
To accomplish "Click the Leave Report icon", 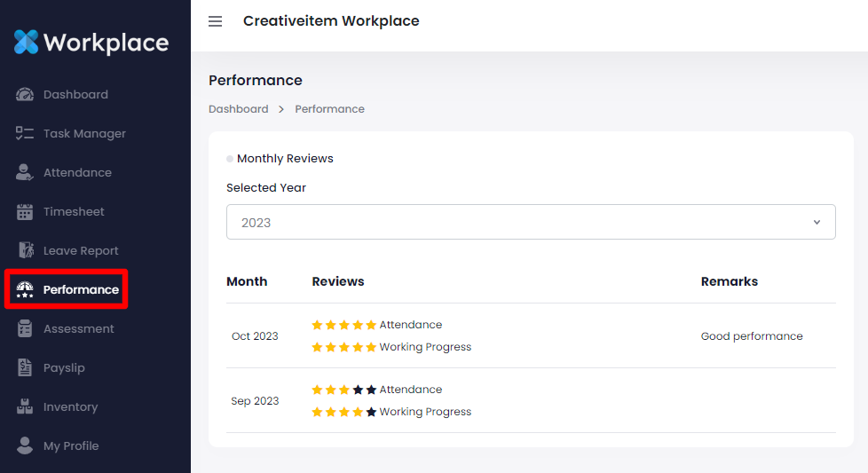I will (25, 251).
